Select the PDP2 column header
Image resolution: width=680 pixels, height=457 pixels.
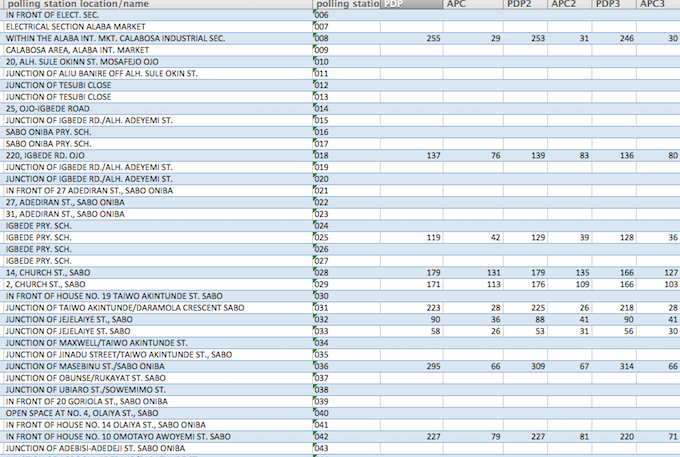click(525, 4)
